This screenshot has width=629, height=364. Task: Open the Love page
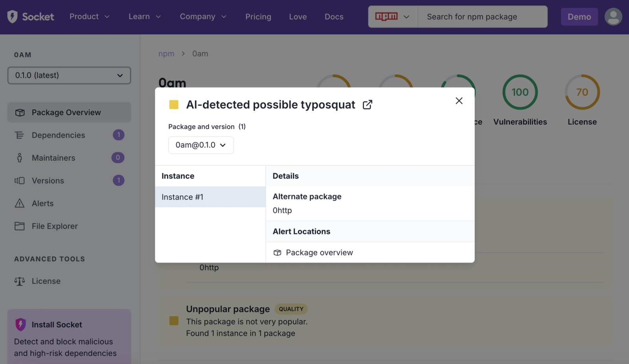[298, 17]
